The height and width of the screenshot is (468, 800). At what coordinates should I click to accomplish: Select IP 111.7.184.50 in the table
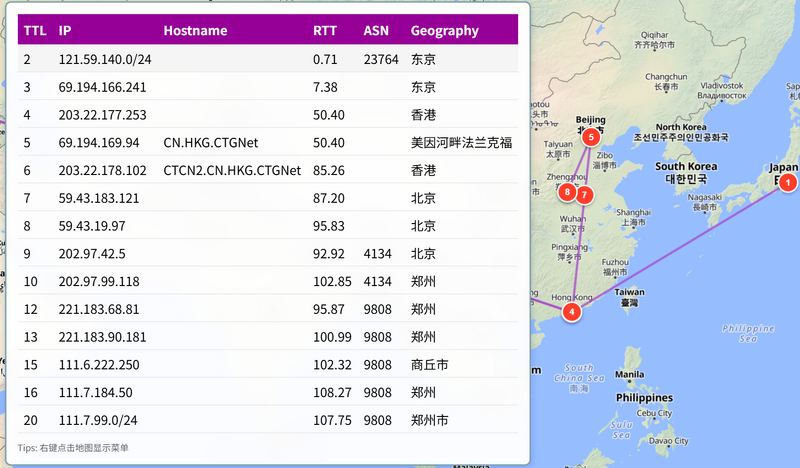(x=95, y=392)
